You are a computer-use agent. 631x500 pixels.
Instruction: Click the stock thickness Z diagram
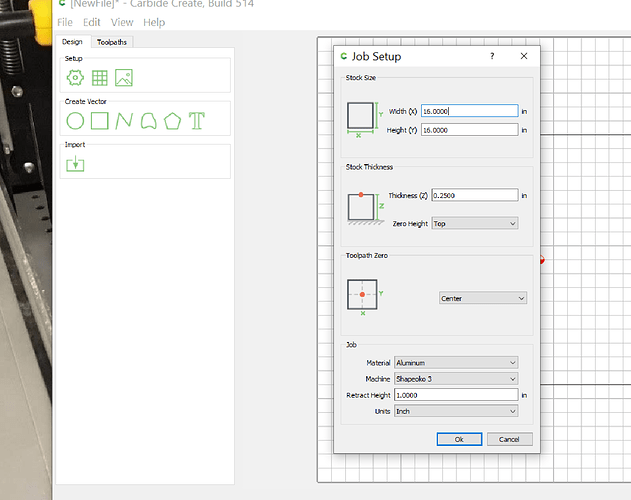(365, 208)
